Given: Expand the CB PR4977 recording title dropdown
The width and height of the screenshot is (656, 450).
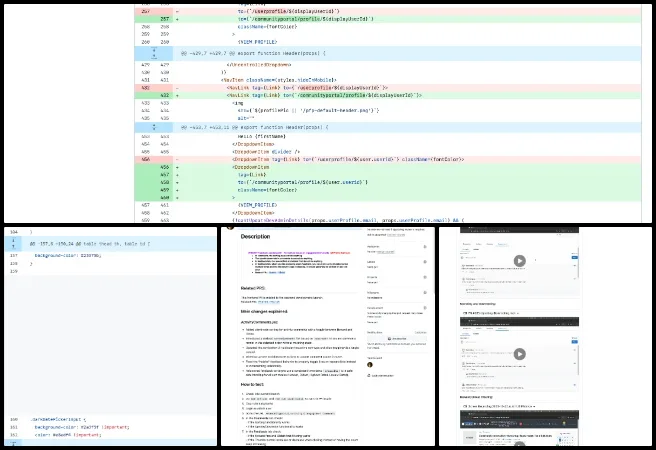Looking at the screenshot, I should click(490, 313).
